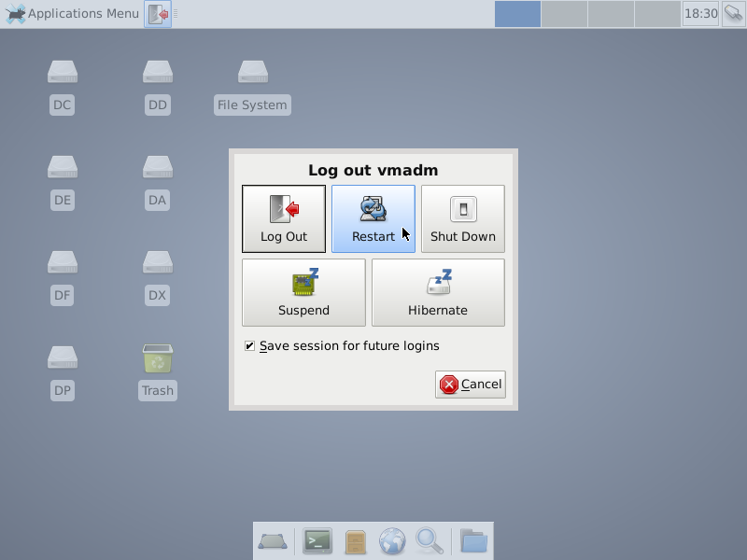Toggle Save session for future logins
747x560 pixels.
[250, 346]
